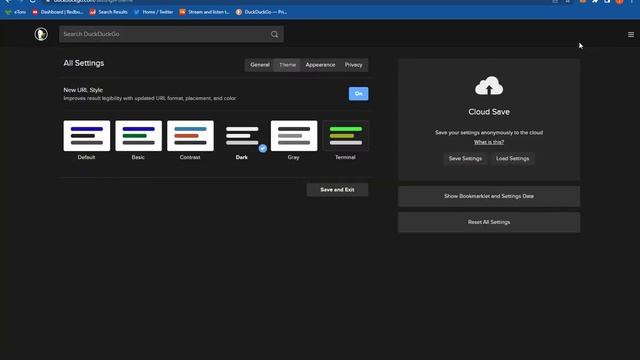Click the New URL Style label

[x=83, y=90]
